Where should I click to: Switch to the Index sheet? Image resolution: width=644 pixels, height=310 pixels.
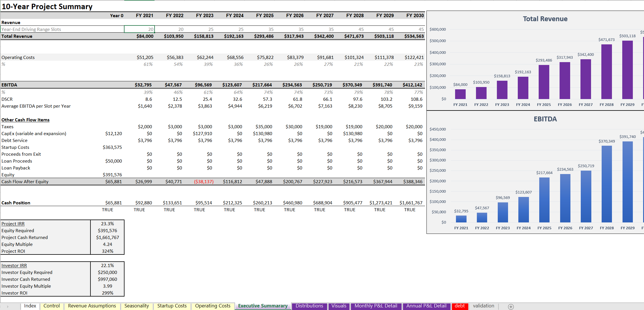[30, 306]
